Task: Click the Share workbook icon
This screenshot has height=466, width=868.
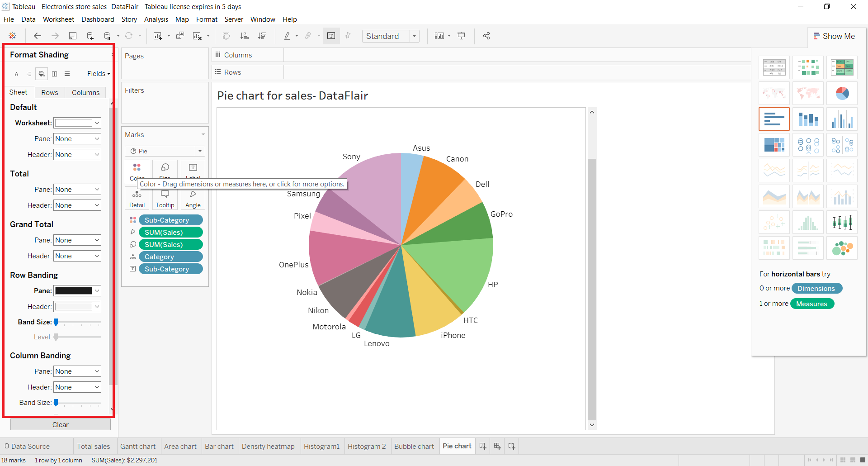Action: point(486,36)
